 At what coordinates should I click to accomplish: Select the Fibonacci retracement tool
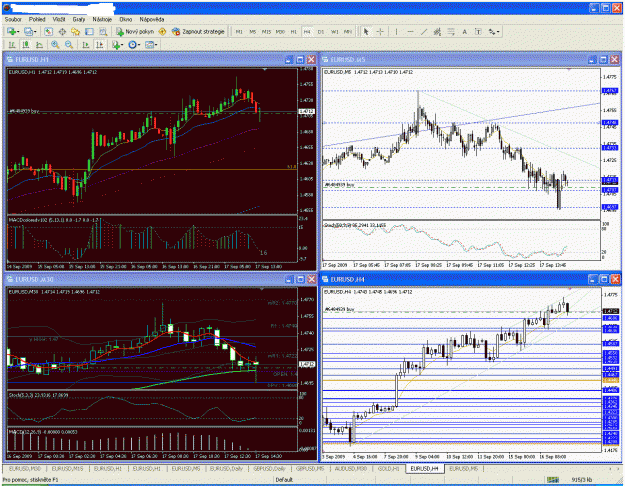451,31
